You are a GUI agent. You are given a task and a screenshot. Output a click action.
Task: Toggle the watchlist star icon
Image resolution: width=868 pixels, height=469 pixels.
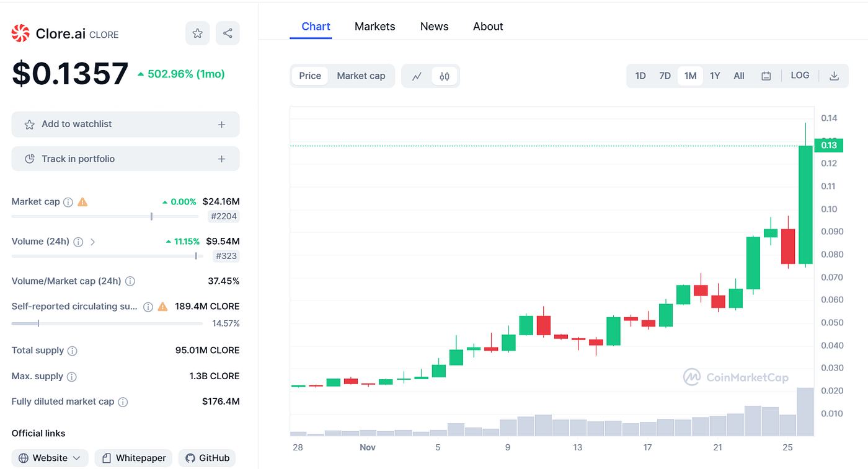(x=197, y=33)
